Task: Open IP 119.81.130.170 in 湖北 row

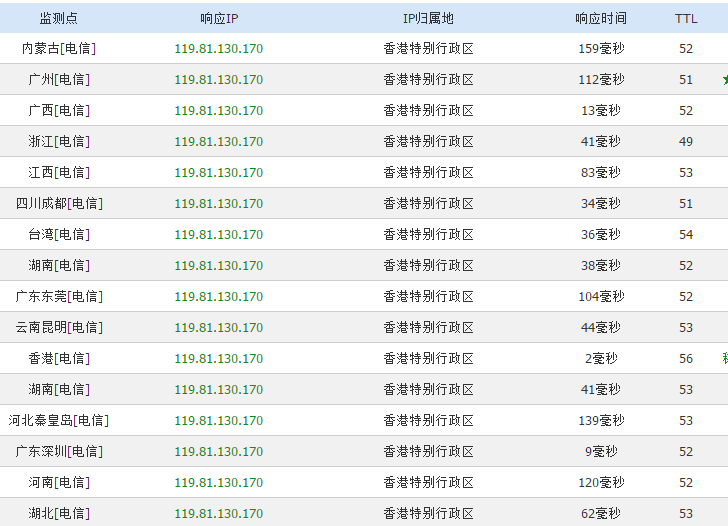Action: pos(219,514)
